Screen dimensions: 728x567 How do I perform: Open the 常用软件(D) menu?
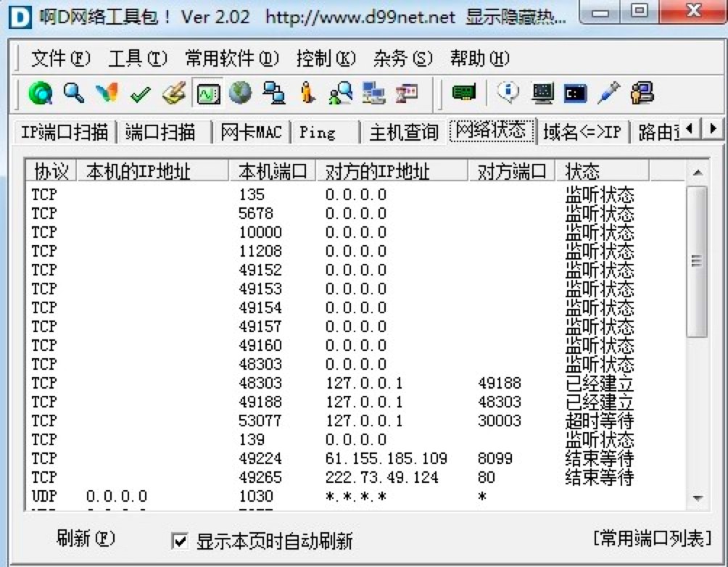tap(232, 59)
